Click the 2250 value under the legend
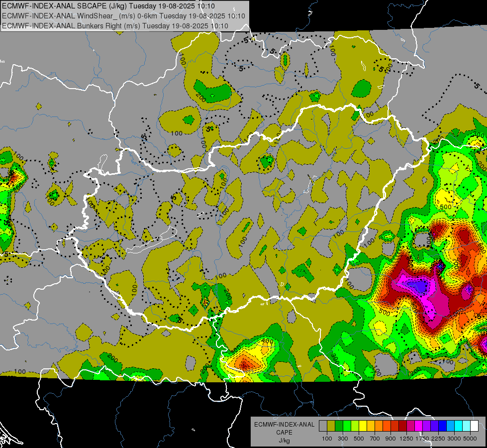This screenshot has height=448, width=487. coord(438,439)
